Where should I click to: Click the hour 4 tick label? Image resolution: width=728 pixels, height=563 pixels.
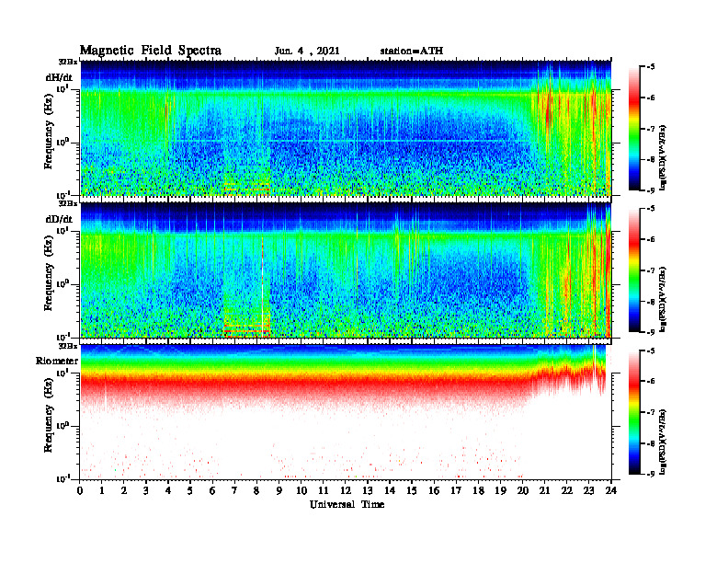coord(168,490)
